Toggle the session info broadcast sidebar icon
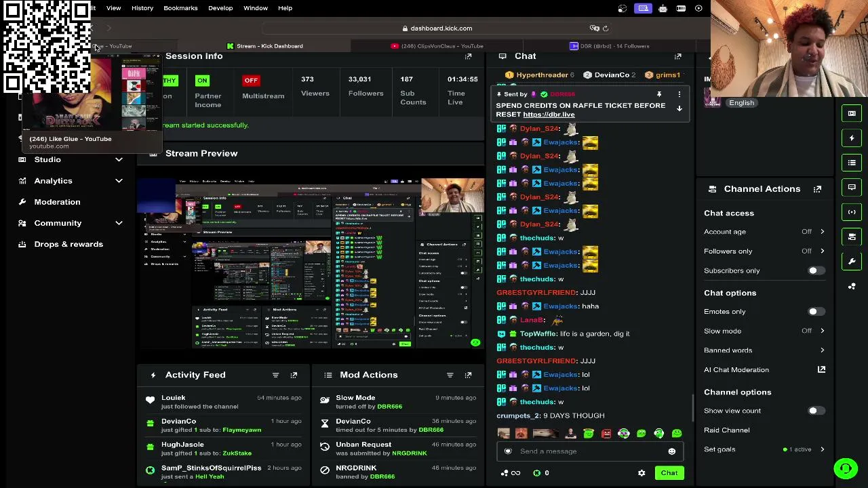This screenshot has width=868, height=488. coord(852,211)
